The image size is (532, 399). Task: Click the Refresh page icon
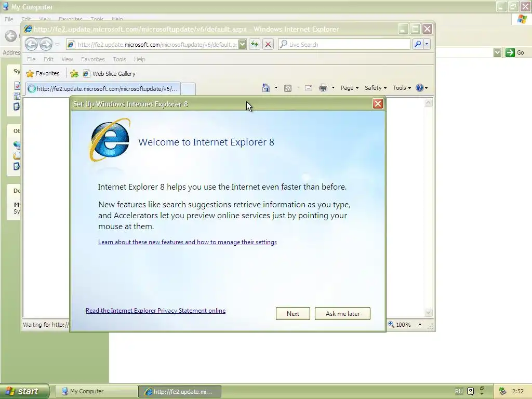(x=255, y=45)
